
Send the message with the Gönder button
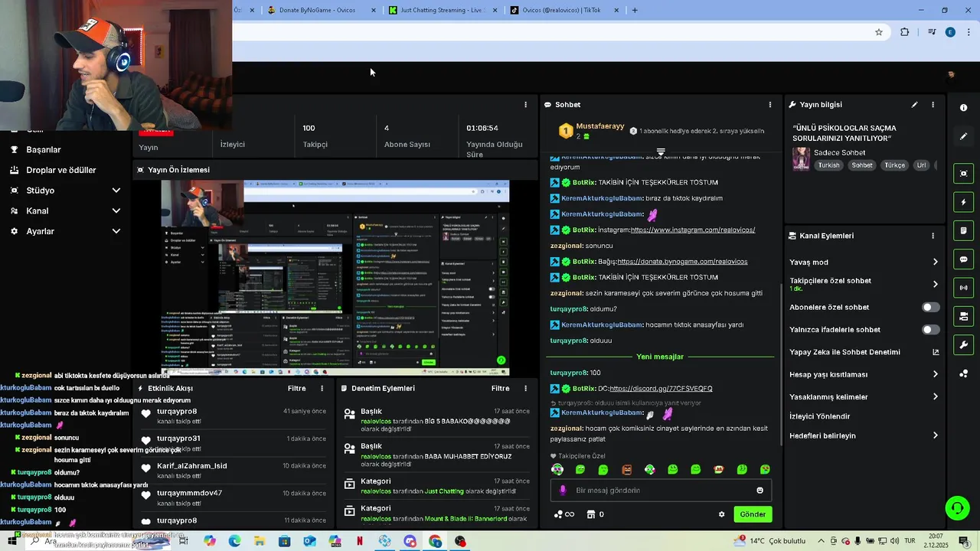coord(753,514)
